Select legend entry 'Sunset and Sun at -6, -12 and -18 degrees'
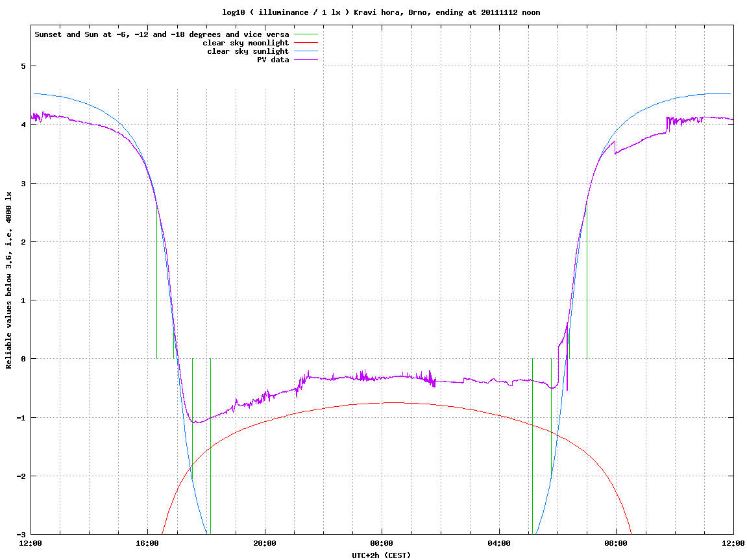The width and height of the screenshot is (747, 560). 162,34
